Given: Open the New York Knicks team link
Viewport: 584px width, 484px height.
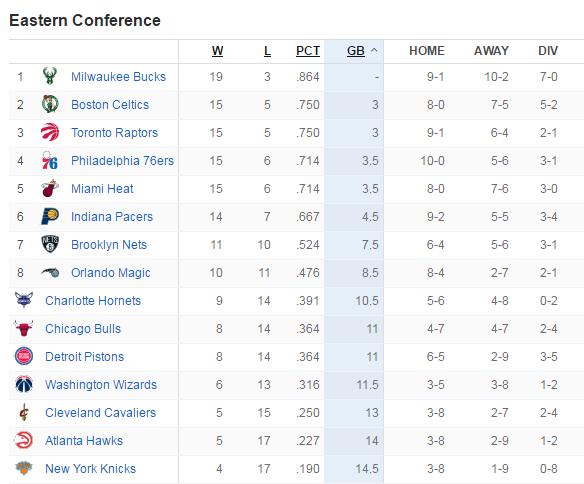Looking at the screenshot, I should (x=91, y=468).
